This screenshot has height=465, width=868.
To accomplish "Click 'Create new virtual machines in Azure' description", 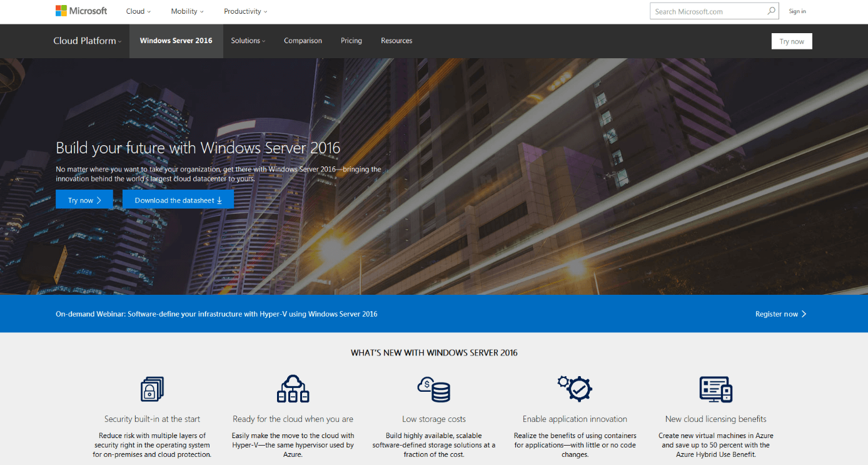I will tap(715, 445).
